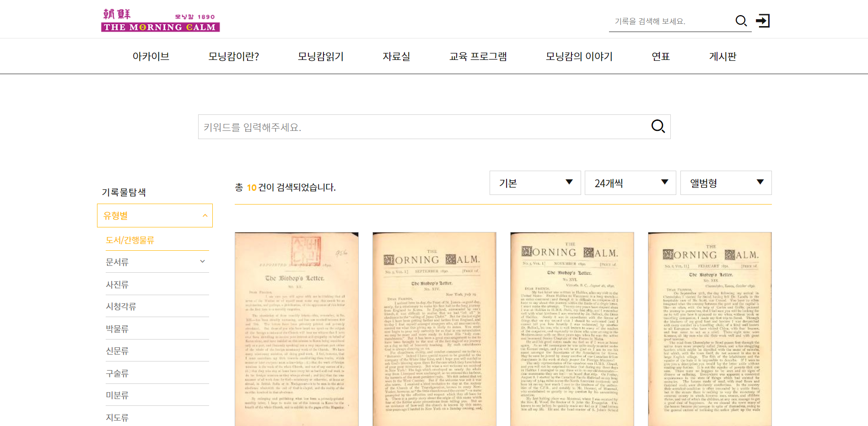Open the February 1891 issue thumbnail
The image size is (868, 426).
(710, 329)
